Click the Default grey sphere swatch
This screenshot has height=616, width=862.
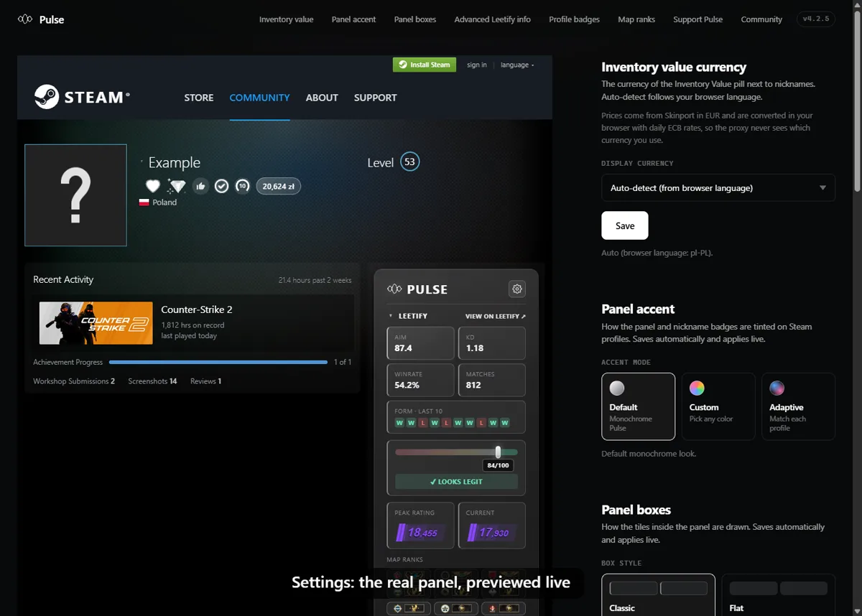pos(617,388)
